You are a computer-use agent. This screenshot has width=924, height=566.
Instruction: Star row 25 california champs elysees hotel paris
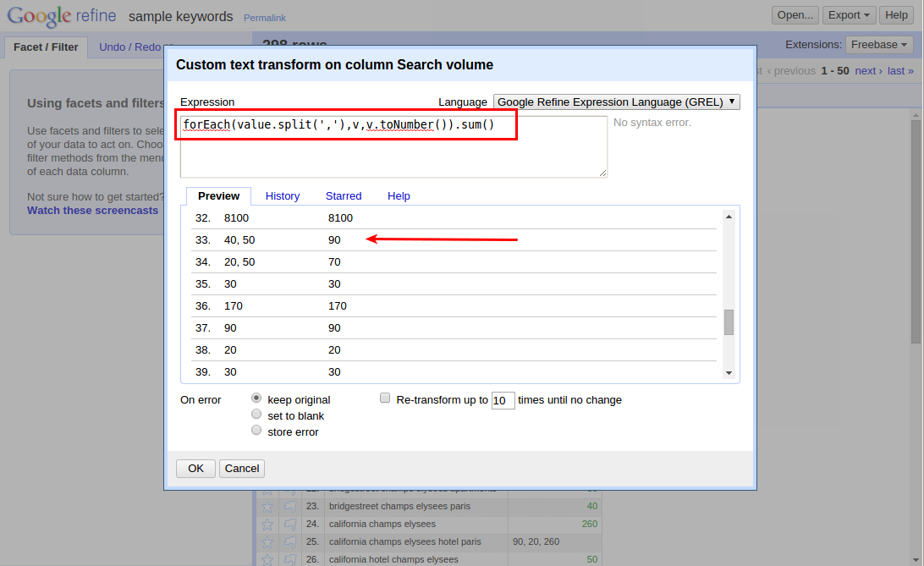(x=267, y=541)
